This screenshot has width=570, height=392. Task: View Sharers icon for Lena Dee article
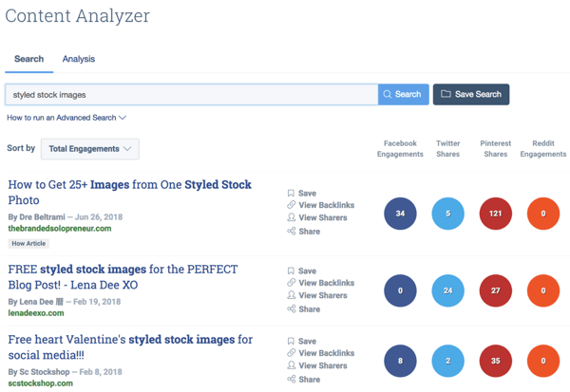coord(292,295)
